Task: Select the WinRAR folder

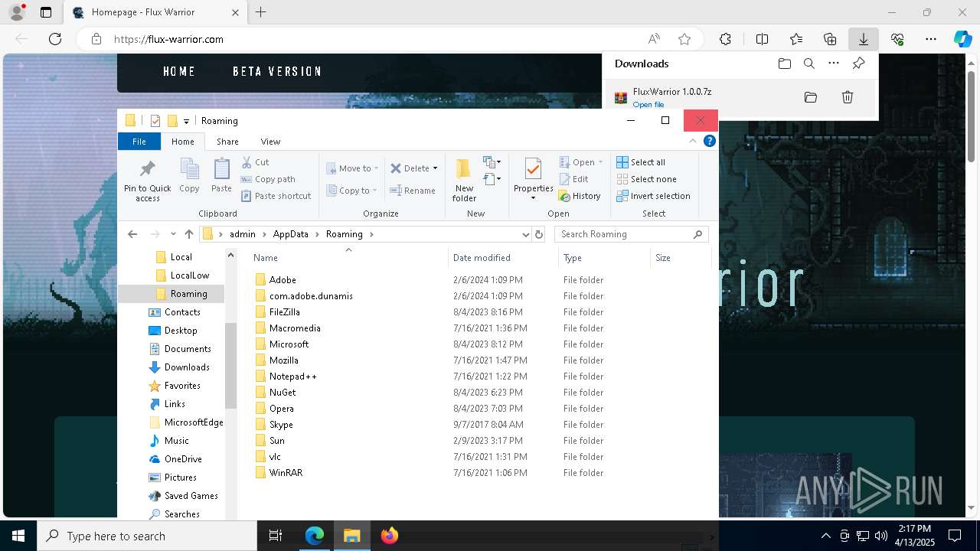Action: tap(286, 473)
